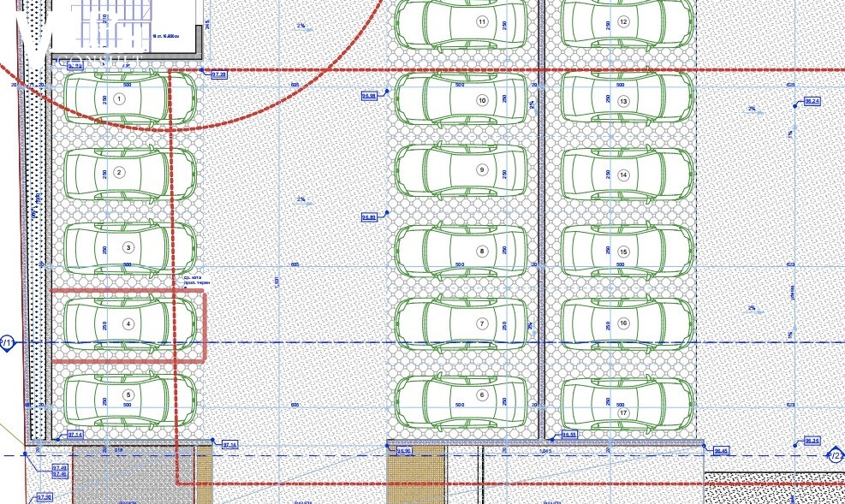Viewport: 845px width, 504px height.
Task: Click the 2/1 section marker on left edge
Action: pyautogui.click(x=5, y=344)
